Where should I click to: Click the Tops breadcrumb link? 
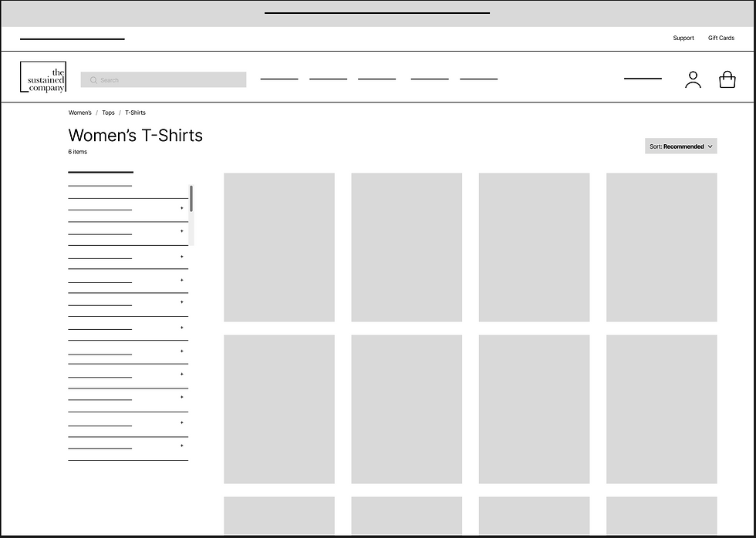click(x=108, y=113)
